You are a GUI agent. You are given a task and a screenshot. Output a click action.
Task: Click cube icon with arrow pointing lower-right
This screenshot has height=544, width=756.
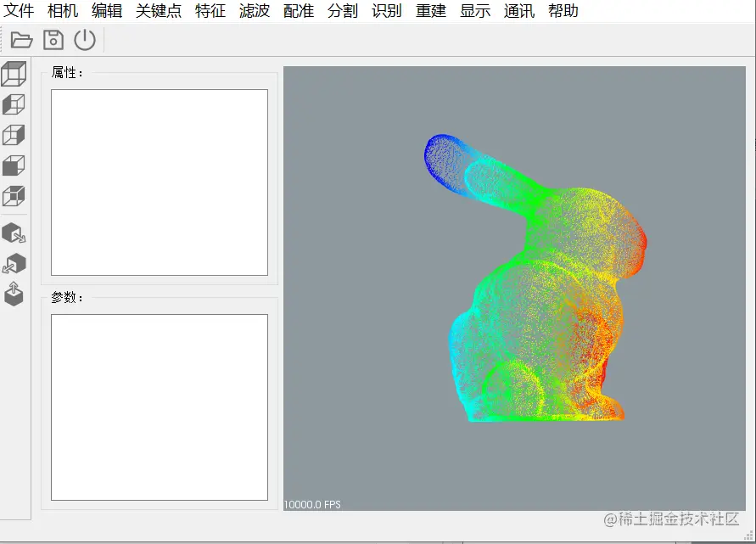coord(14,233)
